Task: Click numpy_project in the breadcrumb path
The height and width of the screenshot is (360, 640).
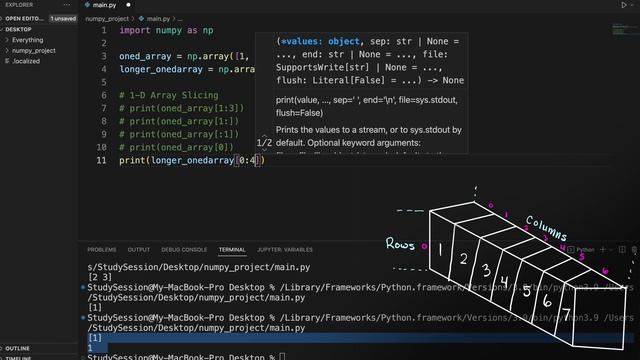Action: pyautogui.click(x=107, y=19)
